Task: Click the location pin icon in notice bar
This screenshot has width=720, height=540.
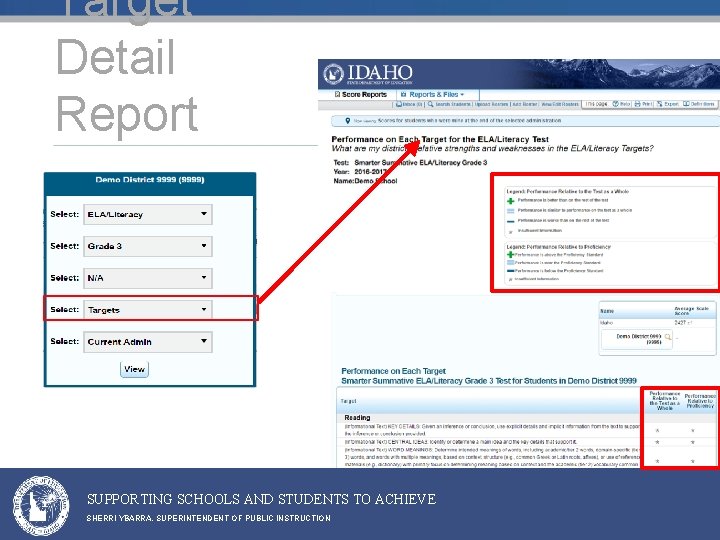Action: click(x=348, y=121)
